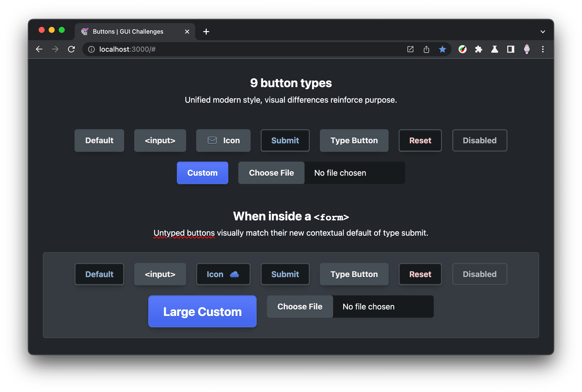Click the Reset button in top row
This screenshot has height=392, width=582.
pyautogui.click(x=420, y=141)
